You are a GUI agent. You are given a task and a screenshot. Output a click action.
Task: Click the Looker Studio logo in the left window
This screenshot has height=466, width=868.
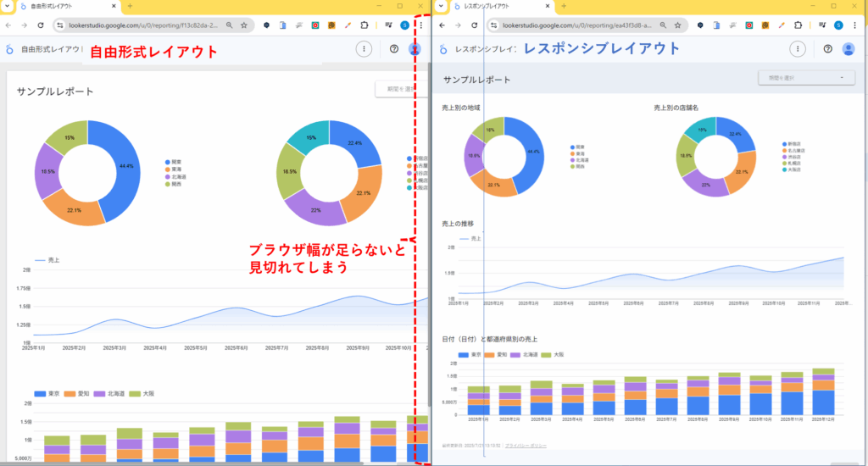[9, 49]
